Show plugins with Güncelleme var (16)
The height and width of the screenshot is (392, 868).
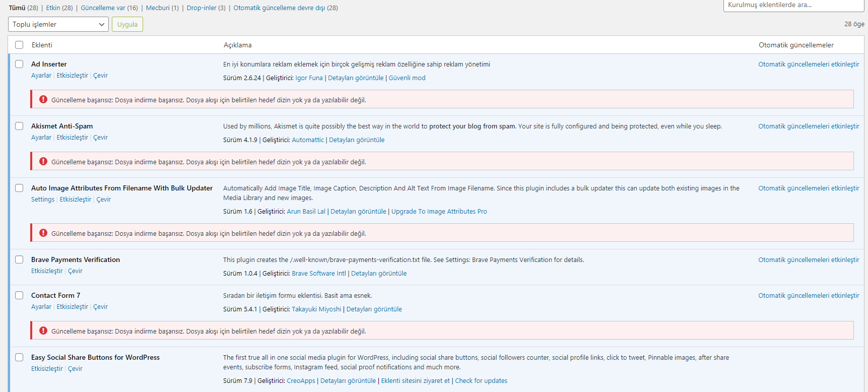tap(109, 8)
